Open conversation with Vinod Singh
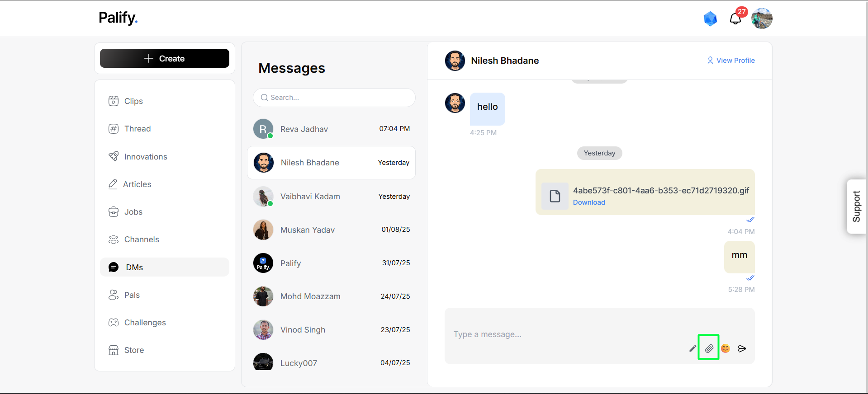This screenshot has height=394, width=868. pyautogui.click(x=332, y=330)
